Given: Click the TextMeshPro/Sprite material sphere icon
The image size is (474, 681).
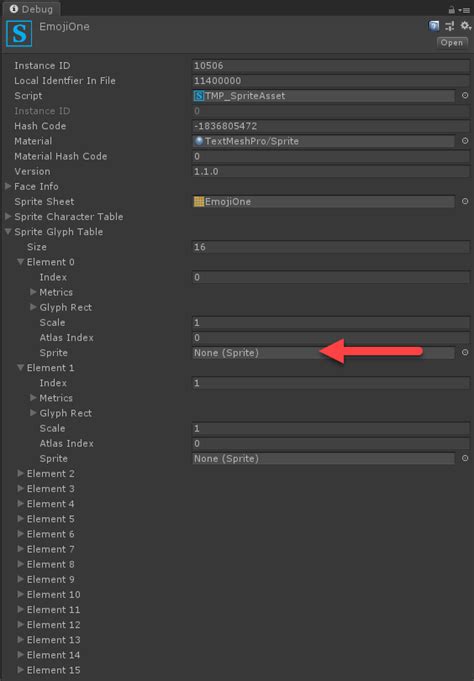Looking at the screenshot, I should coord(199,141).
